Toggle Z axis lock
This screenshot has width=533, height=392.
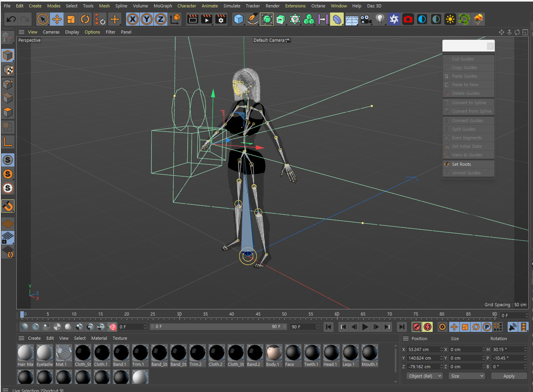click(x=161, y=19)
